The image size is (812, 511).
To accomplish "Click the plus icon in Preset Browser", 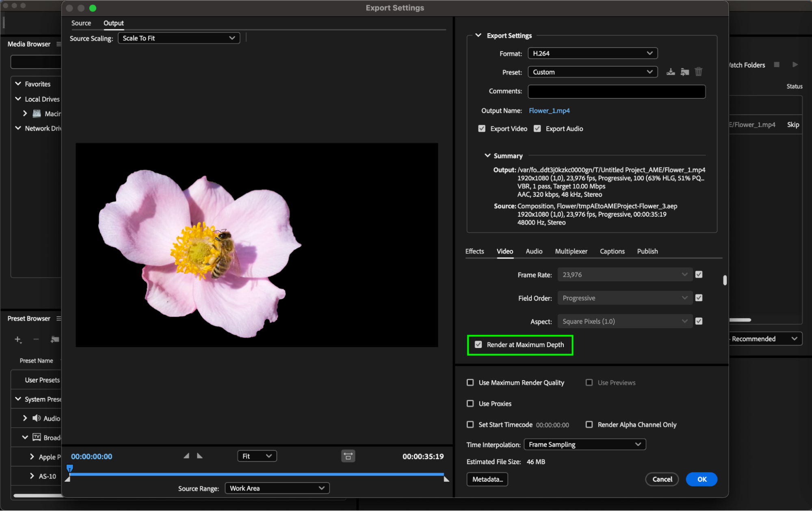I will coord(18,339).
